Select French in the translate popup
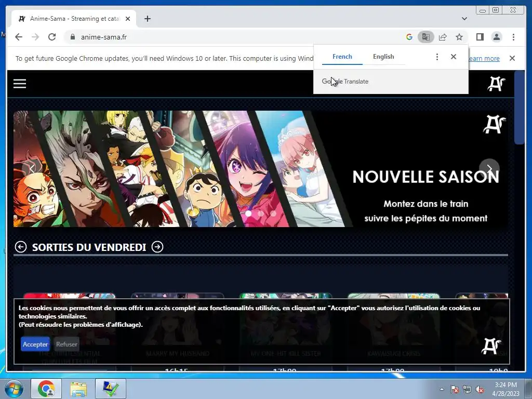This screenshot has height=399, width=532. click(342, 57)
